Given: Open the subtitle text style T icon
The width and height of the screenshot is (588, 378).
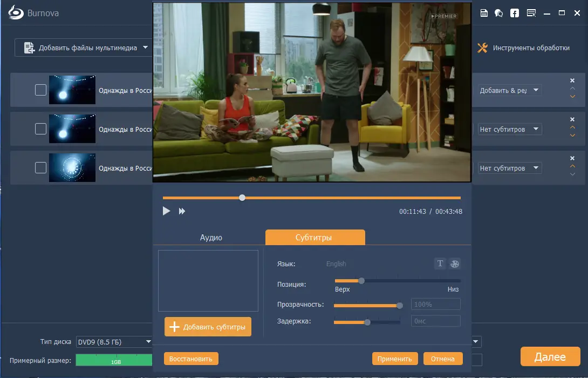Looking at the screenshot, I should point(440,264).
